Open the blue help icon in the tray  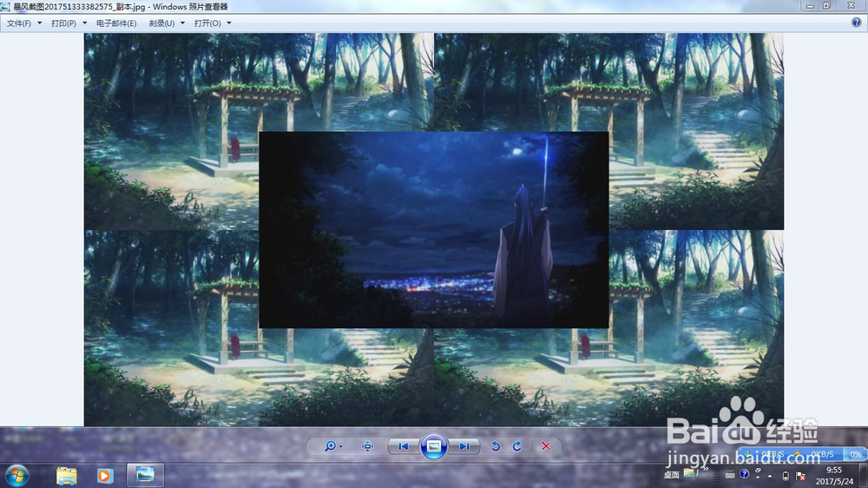coord(744,474)
